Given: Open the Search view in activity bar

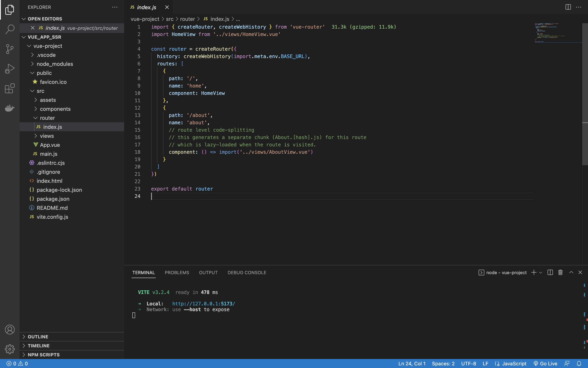Looking at the screenshot, I should click(x=10, y=29).
